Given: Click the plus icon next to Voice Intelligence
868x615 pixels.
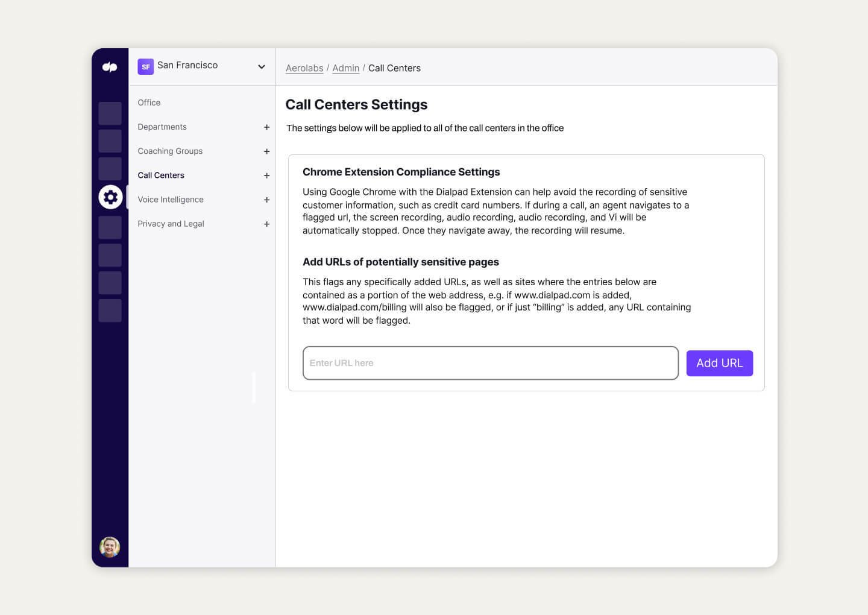Looking at the screenshot, I should coord(267,200).
